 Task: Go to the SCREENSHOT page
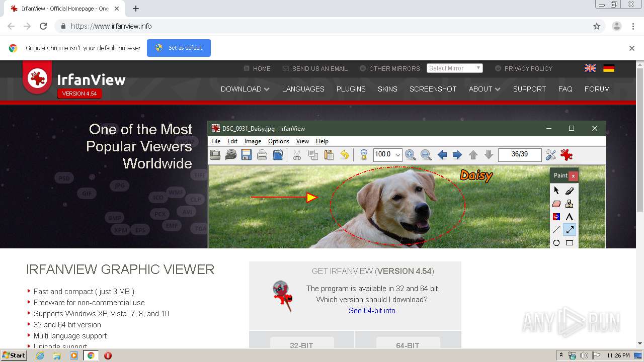click(433, 89)
